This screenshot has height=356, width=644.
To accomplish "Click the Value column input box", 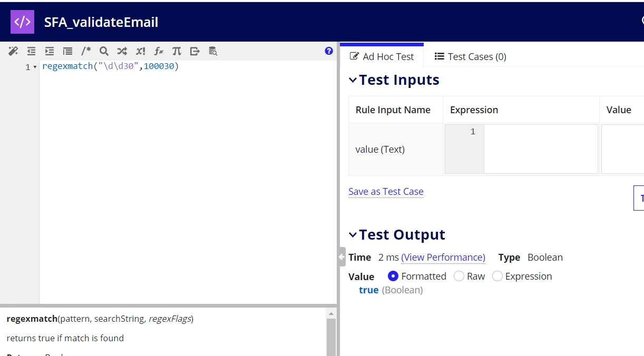I will 622,149.
